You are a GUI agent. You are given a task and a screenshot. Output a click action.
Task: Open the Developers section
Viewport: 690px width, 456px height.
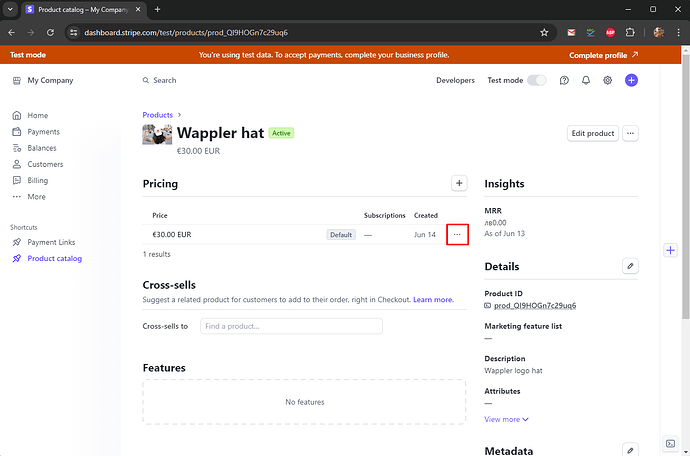click(455, 81)
